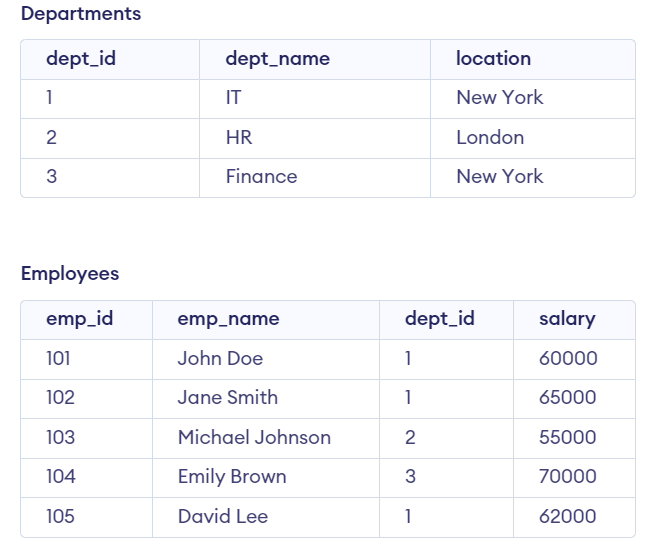The width and height of the screenshot is (653, 547).
Task: Select the 55000 salary cell
Action: (567, 438)
